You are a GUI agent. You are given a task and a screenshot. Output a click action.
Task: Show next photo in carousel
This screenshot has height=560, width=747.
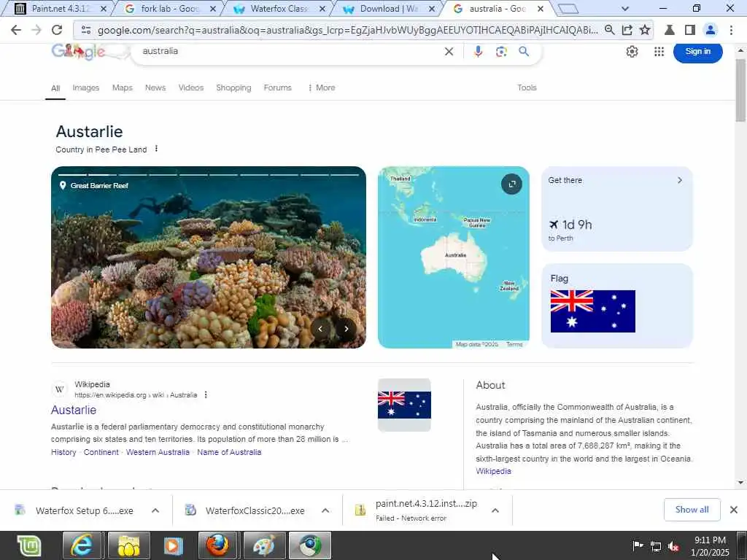(x=347, y=329)
